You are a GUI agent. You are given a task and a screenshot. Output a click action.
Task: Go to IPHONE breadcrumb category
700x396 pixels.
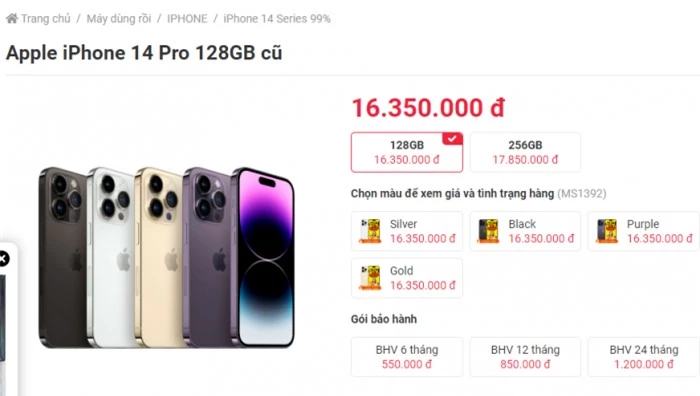coord(187,19)
